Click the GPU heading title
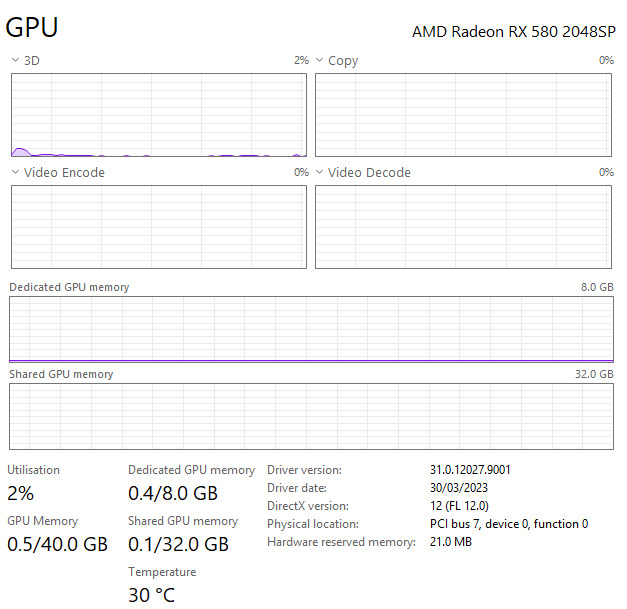 coord(32,28)
